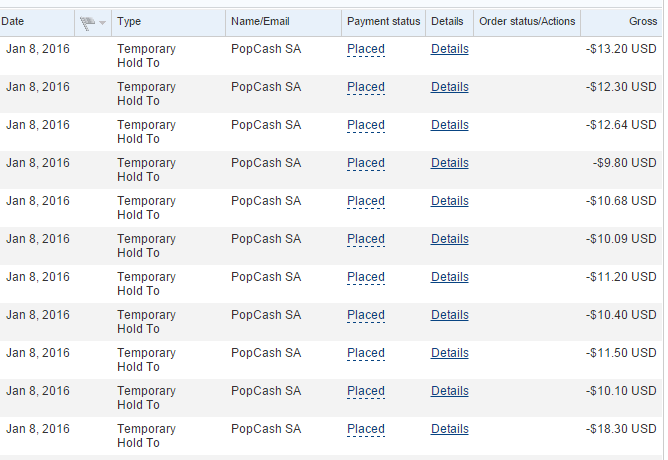Click the Type column header
This screenshot has height=460, width=668.
click(129, 21)
